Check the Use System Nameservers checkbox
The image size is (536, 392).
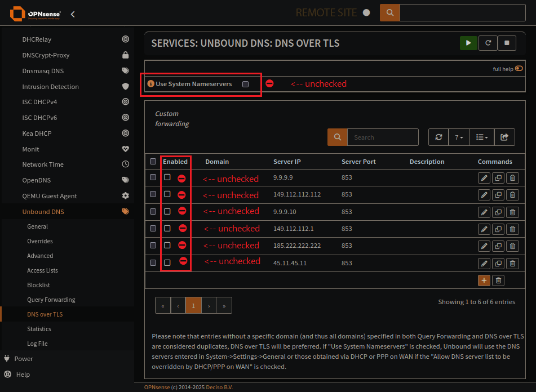coord(245,84)
